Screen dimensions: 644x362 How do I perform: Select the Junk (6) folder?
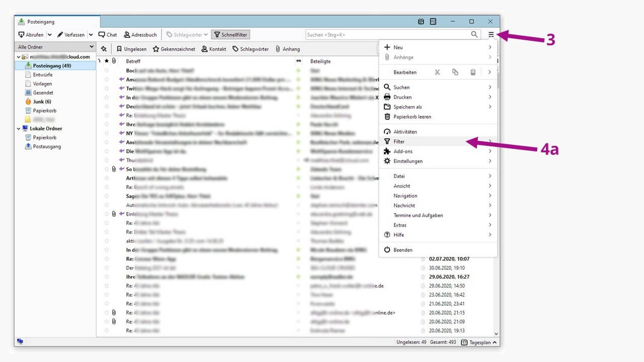click(42, 102)
